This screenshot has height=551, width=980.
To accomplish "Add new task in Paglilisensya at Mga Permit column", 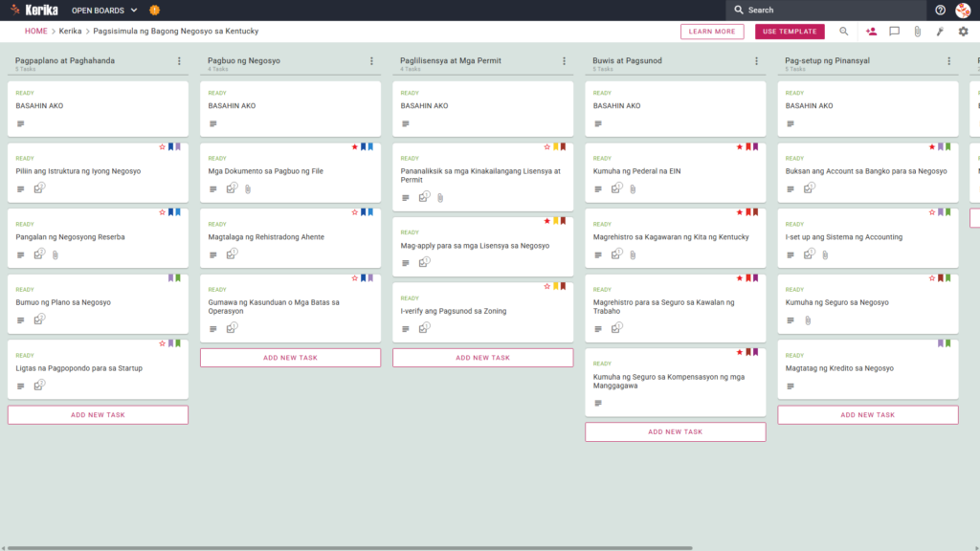I will [483, 358].
